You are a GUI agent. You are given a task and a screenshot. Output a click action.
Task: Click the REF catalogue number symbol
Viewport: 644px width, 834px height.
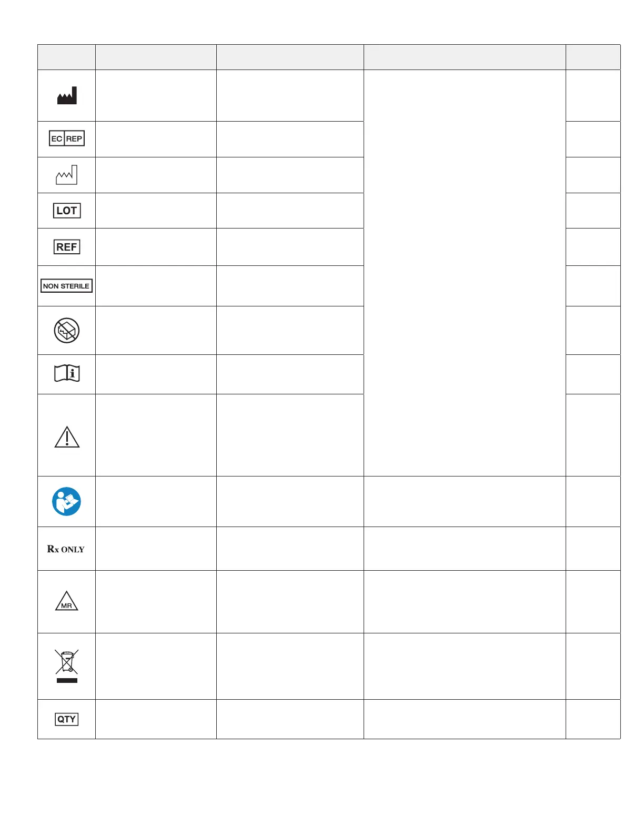pyautogui.click(x=67, y=246)
